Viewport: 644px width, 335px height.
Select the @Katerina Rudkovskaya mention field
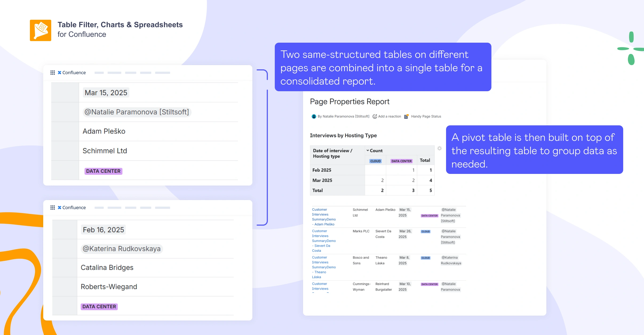pyautogui.click(x=121, y=249)
